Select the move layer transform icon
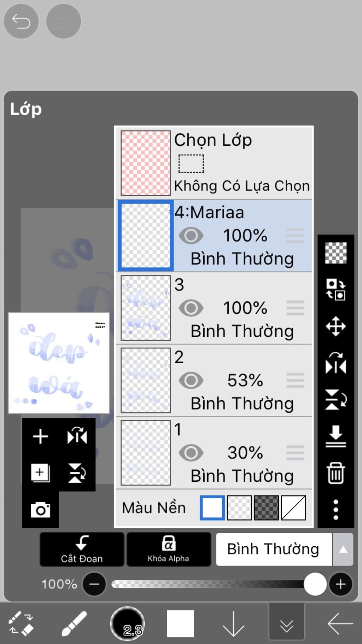Screen dimensions: 362x644 pos(335,326)
